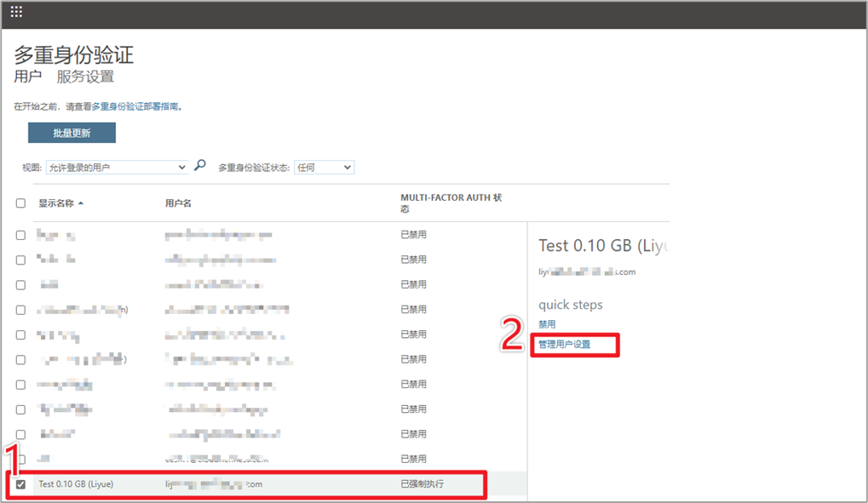Click the MULTI-FACTOR AUTH 状态 column header
This screenshot has height=503, width=868.
coord(451,203)
